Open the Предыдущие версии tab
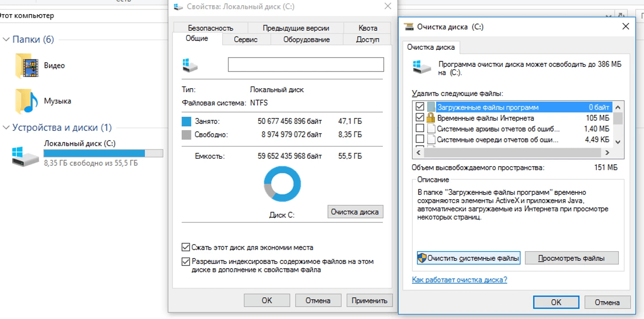The height and width of the screenshot is (319, 644). click(296, 28)
